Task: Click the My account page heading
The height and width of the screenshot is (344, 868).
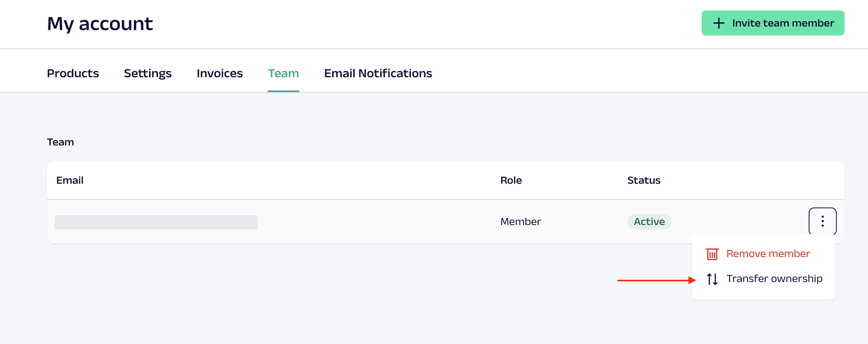Action: (x=100, y=24)
